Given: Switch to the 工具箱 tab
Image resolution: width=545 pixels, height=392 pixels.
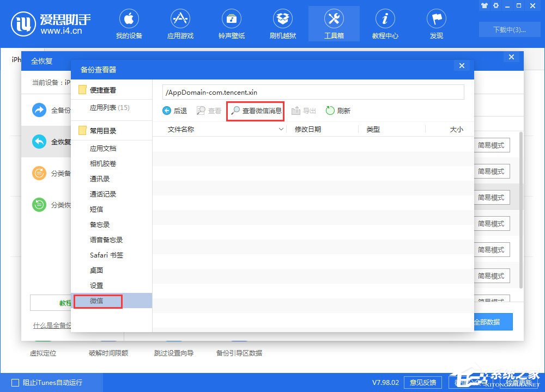Looking at the screenshot, I should click(x=334, y=23).
